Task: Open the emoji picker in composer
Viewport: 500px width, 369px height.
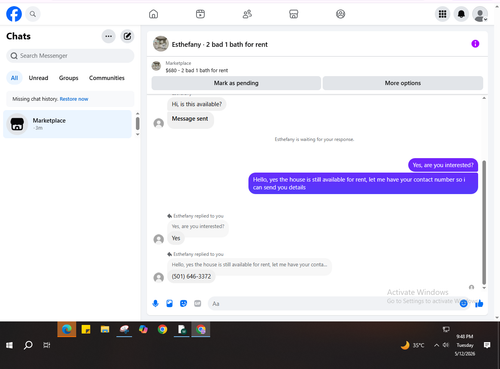Action: pyautogui.click(x=463, y=303)
